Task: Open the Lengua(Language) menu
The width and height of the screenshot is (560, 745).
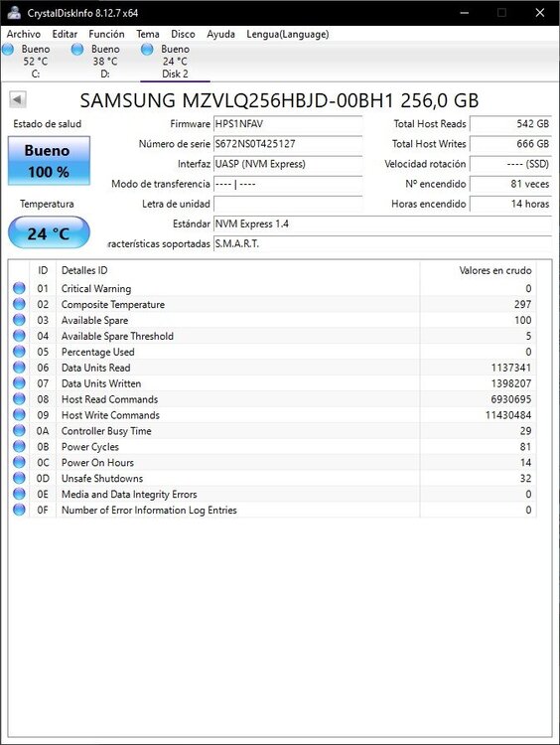Action: tap(288, 34)
